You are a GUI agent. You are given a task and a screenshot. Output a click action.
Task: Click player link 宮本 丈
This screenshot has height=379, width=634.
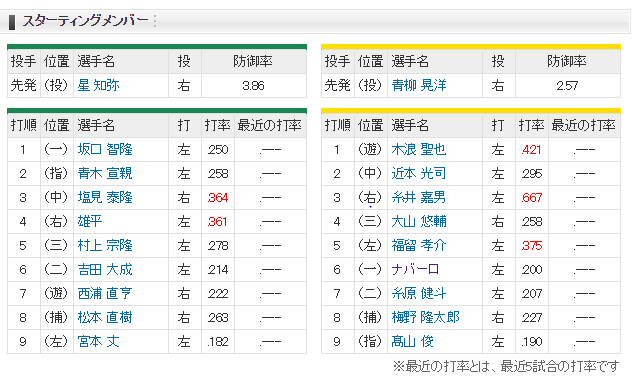[98, 341]
